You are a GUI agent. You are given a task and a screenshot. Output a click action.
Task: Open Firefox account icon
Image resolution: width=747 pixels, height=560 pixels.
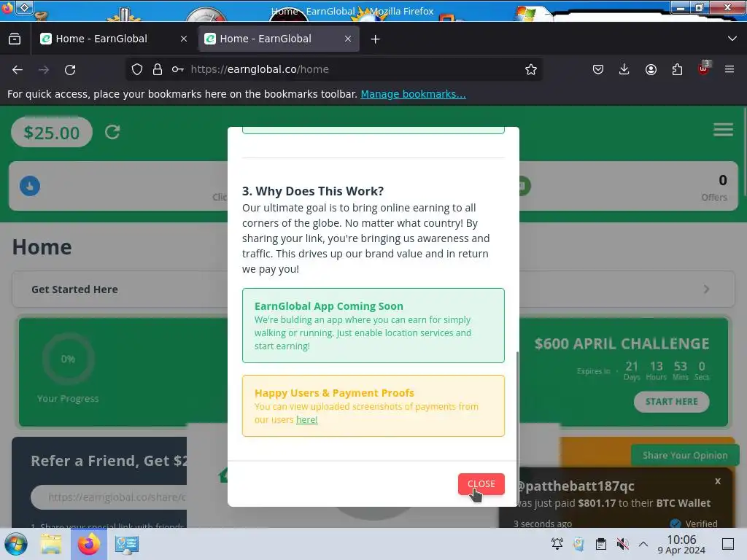[x=651, y=69]
